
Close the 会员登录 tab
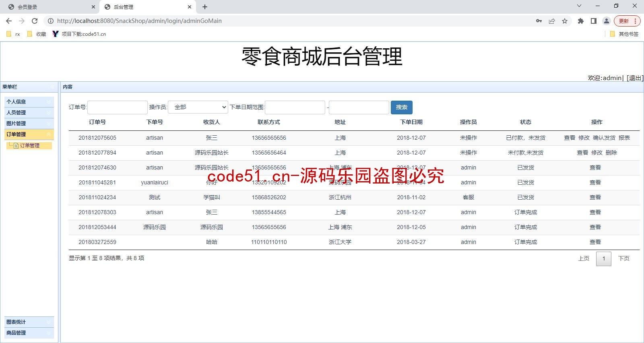pyautogui.click(x=93, y=7)
